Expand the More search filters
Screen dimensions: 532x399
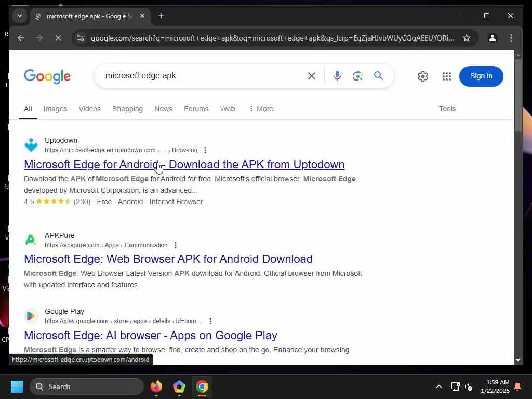(261, 109)
